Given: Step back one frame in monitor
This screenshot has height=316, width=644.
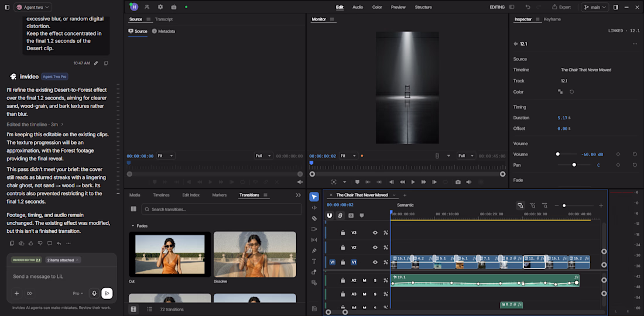Looking at the screenshot, I should pos(392,182).
